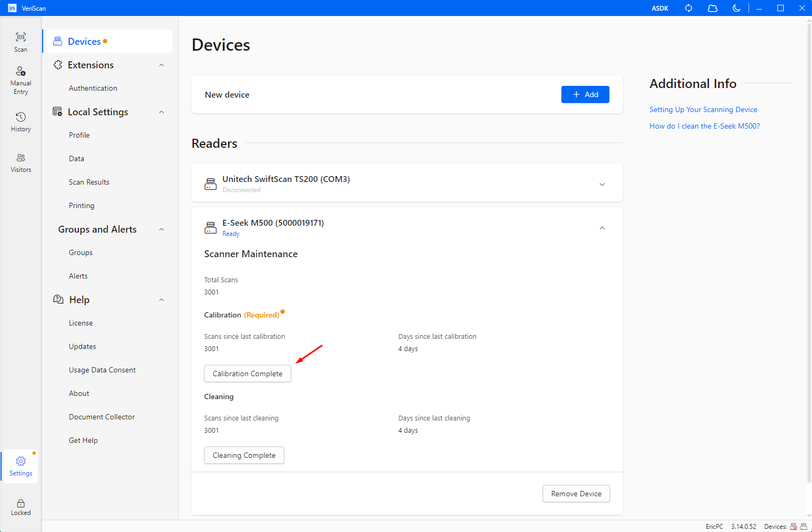Screen dimensions: 812x532
Task: Go to the Visitors section
Action: pos(21,163)
